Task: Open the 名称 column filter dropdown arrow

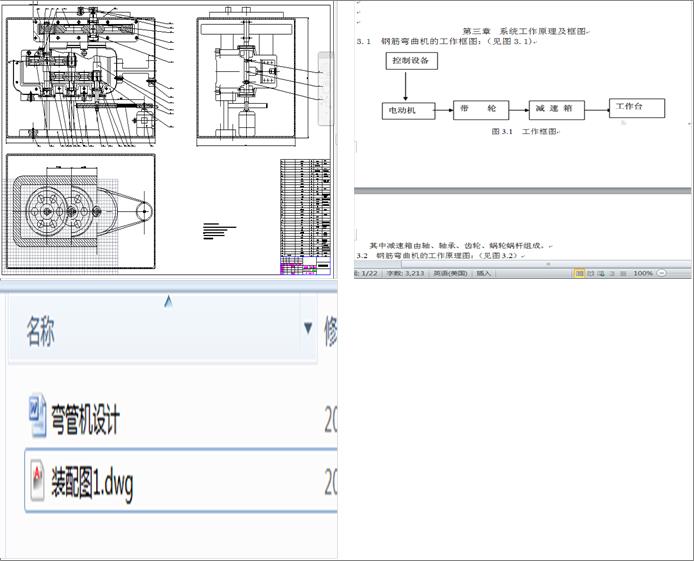Action: pyautogui.click(x=308, y=328)
